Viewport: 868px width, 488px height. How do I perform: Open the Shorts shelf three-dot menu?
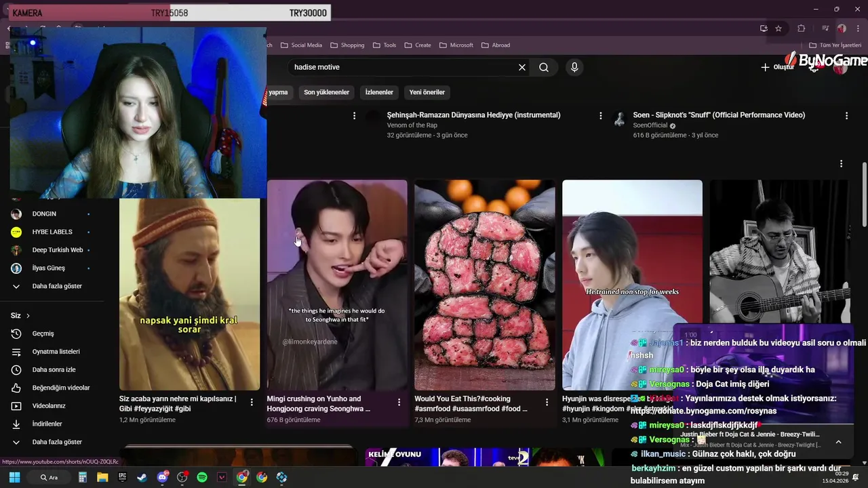click(x=841, y=164)
